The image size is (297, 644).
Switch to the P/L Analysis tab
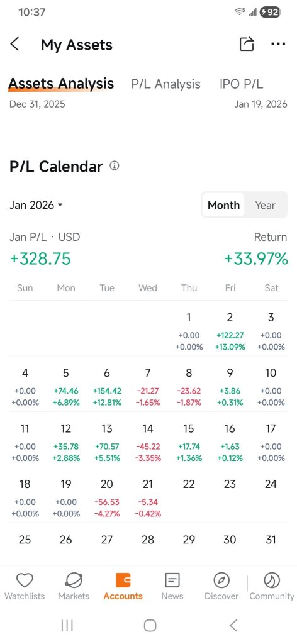tap(166, 84)
